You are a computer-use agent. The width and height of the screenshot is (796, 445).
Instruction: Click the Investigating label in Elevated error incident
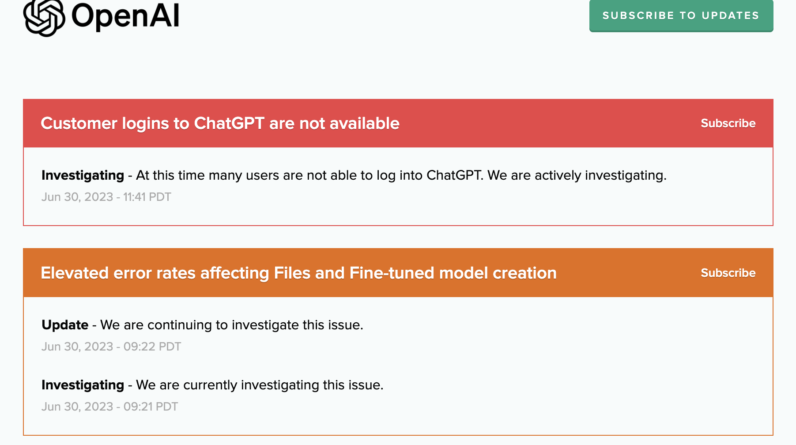pos(82,385)
